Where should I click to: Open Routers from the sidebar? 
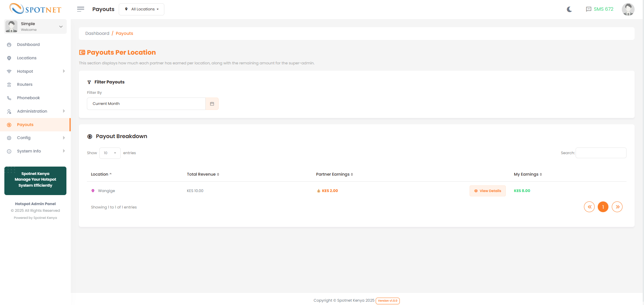click(x=25, y=84)
